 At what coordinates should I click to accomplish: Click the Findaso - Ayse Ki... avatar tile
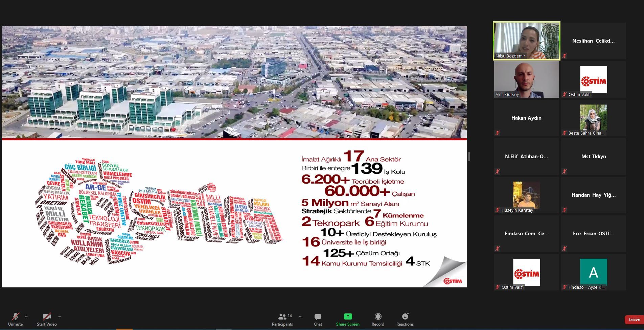click(x=594, y=272)
